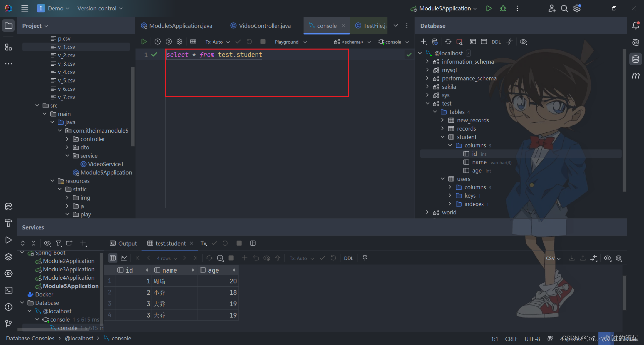Close the console editor tab
The image size is (644, 345).
coord(343,25)
